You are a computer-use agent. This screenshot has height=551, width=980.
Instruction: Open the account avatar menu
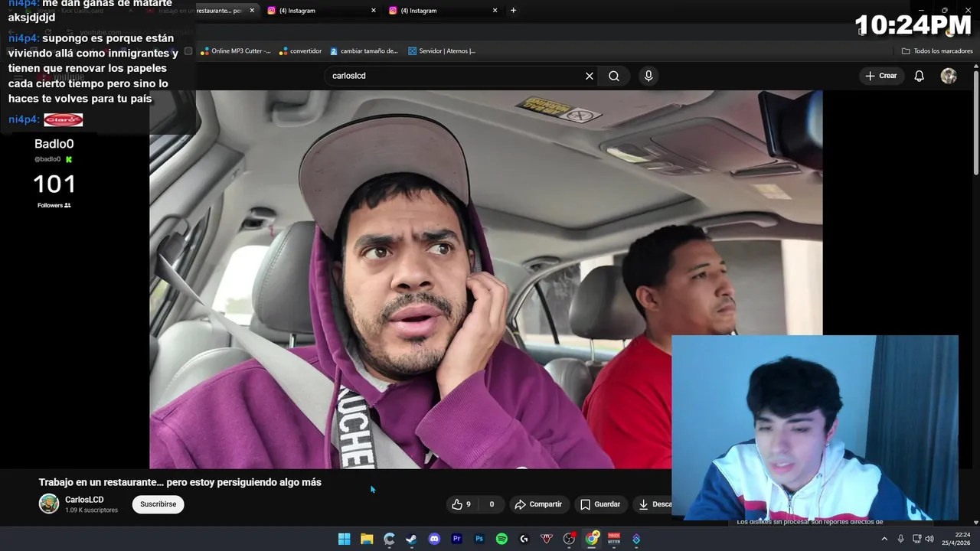(949, 76)
